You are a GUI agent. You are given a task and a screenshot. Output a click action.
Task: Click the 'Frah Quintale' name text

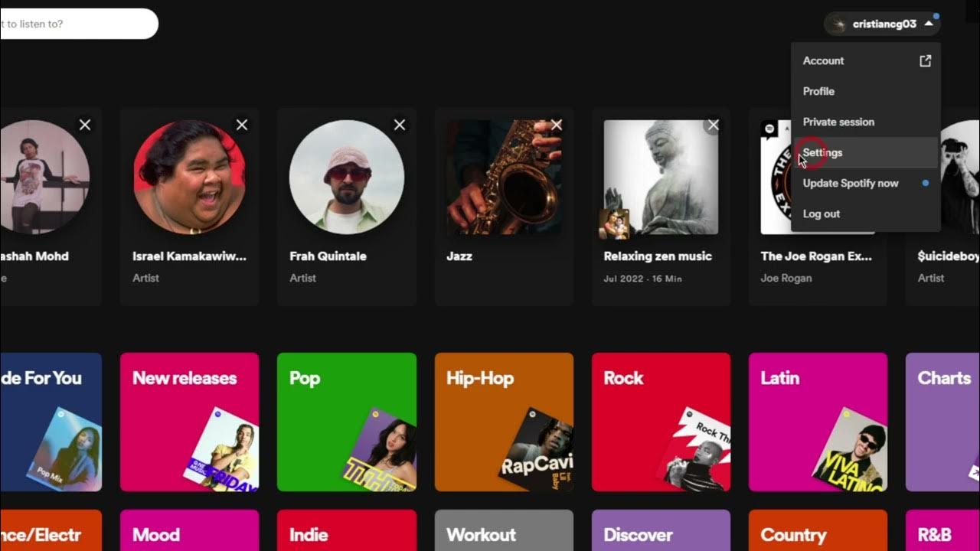pos(328,256)
